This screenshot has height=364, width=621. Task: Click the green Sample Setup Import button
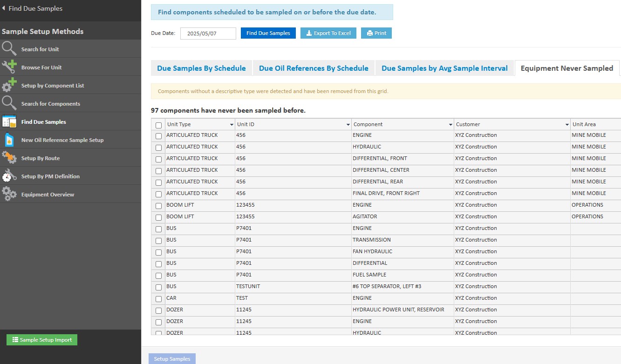click(x=42, y=340)
